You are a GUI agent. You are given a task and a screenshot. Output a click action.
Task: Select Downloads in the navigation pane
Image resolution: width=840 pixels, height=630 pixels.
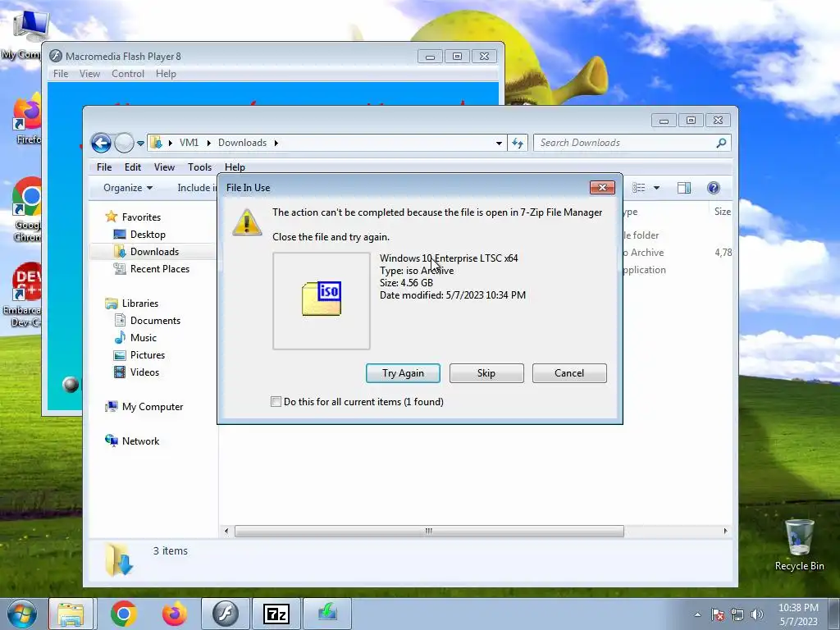click(154, 252)
